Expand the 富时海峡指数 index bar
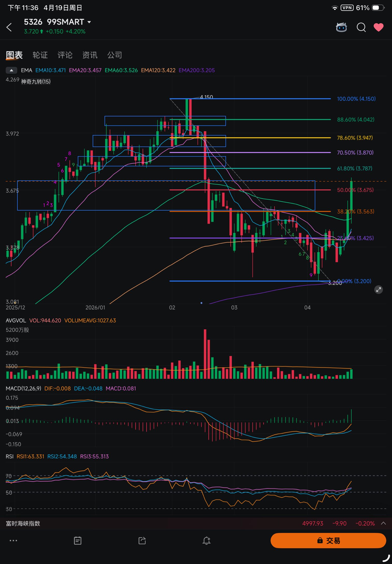The height and width of the screenshot is (564, 392). coord(383,523)
